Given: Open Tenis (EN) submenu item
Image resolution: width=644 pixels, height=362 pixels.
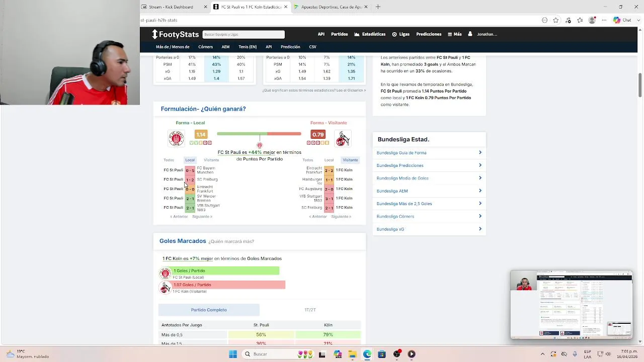Looking at the screenshot, I should pyautogui.click(x=248, y=47).
